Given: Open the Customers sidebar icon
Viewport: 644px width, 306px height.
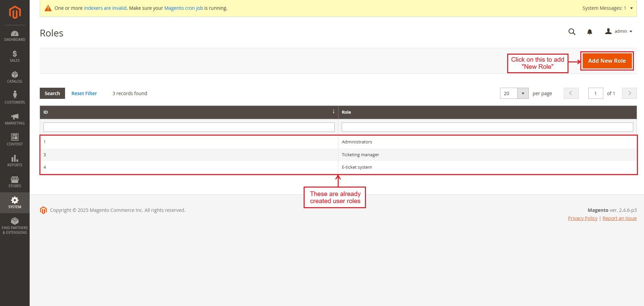Looking at the screenshot, I should click(x=14, y=98).
